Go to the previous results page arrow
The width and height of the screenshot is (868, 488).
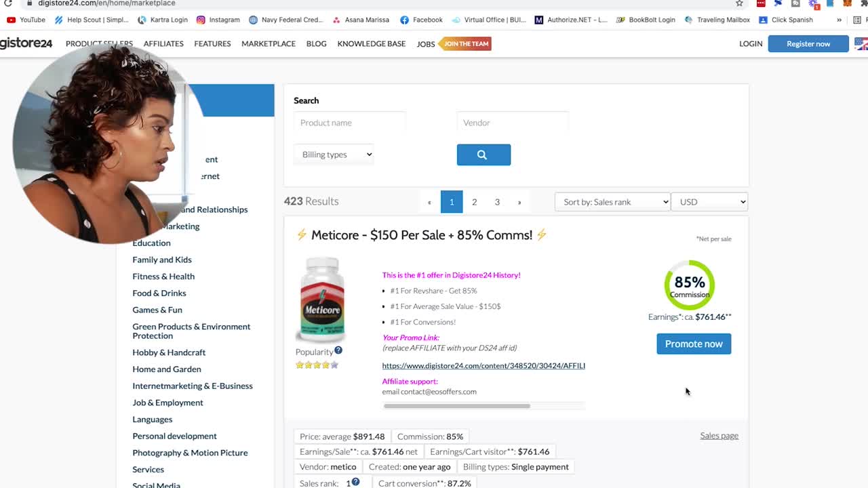tap(429, 202)
